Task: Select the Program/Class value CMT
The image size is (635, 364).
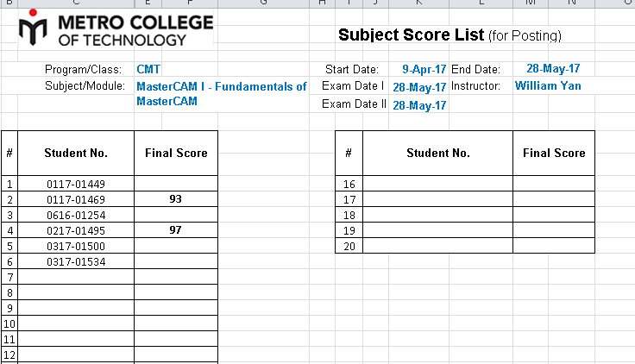Action: point(148,69)
